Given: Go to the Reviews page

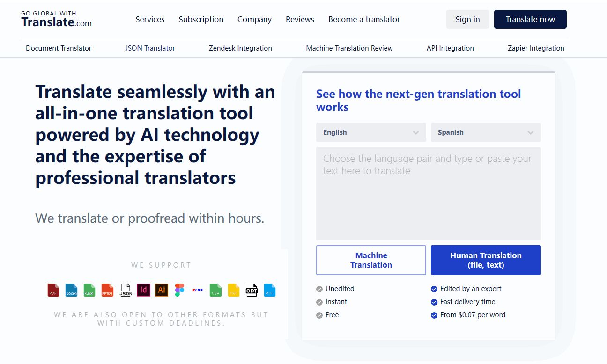Looking at the screenshot, I should click(300, 19).
